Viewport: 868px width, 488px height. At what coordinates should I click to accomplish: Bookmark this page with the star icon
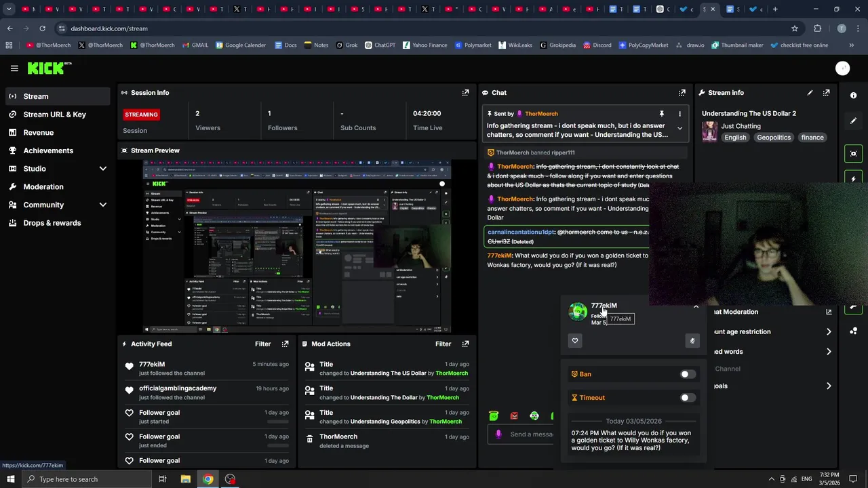point(795,28)
